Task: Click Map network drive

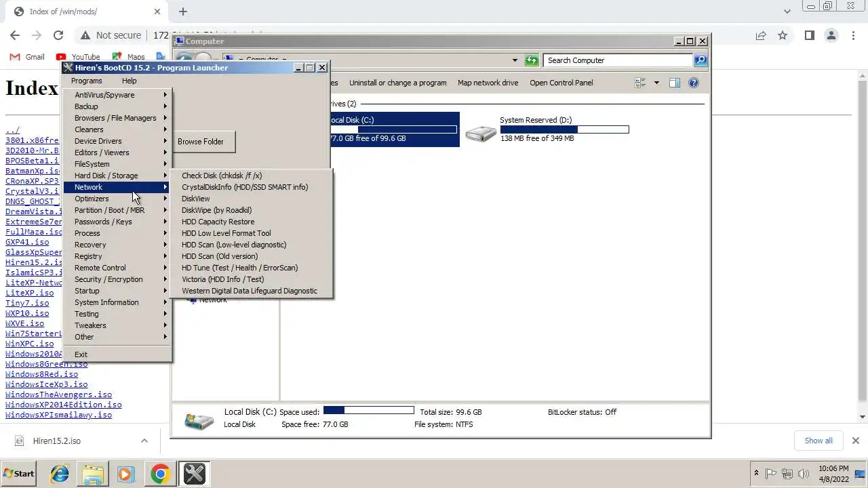Action: pyautogui.click(x=488, y=83)
